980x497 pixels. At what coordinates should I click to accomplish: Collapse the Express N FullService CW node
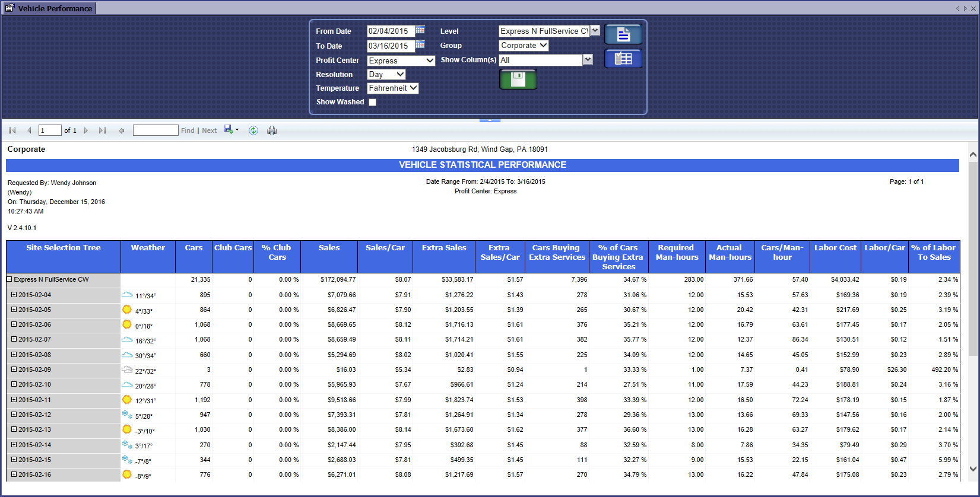(x=9, y=279)
